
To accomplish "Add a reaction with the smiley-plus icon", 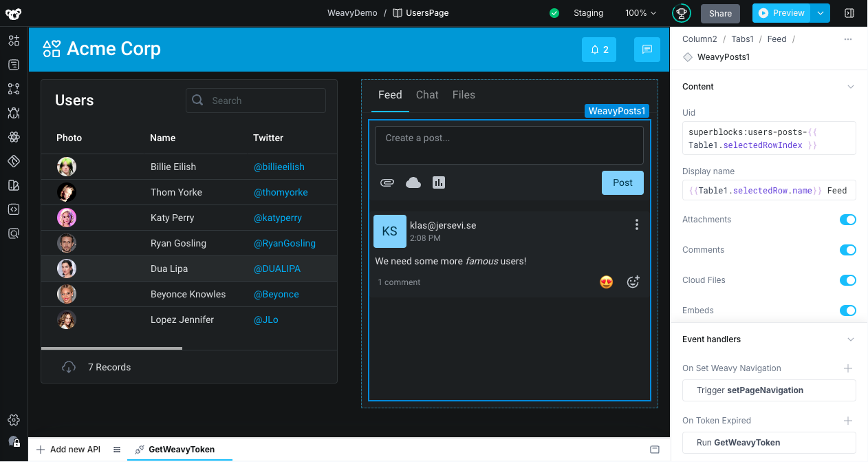I will [x=633, y=282].
